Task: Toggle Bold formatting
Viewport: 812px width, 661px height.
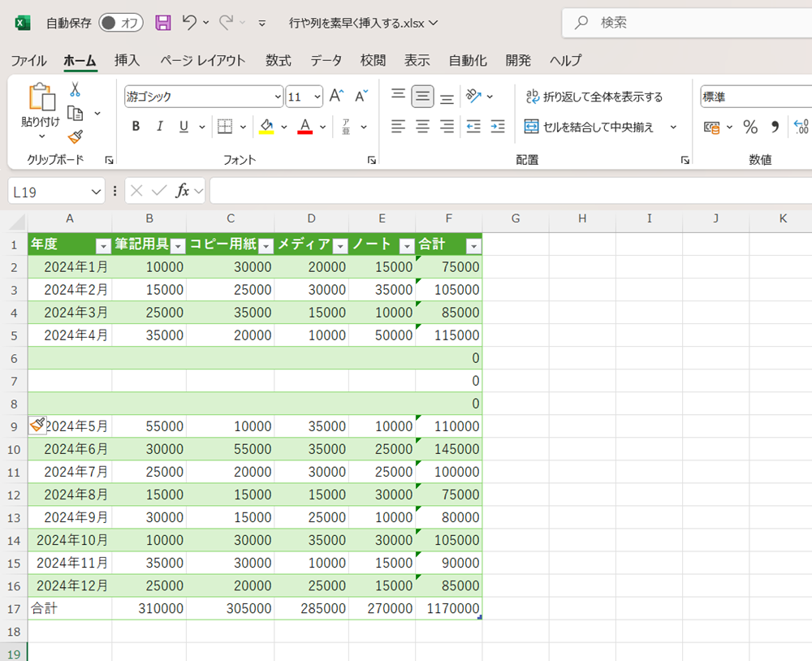Action: click(x=136, y=127)
